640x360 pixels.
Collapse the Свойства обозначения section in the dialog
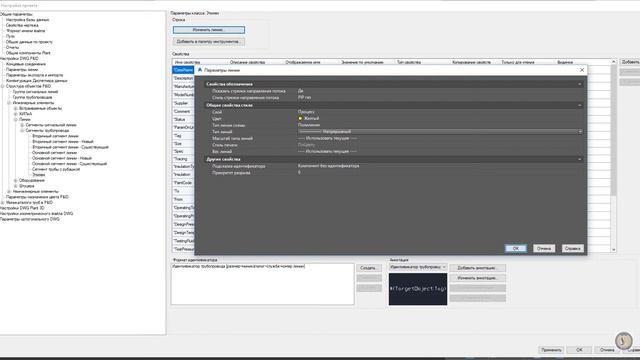coord(580,84)
